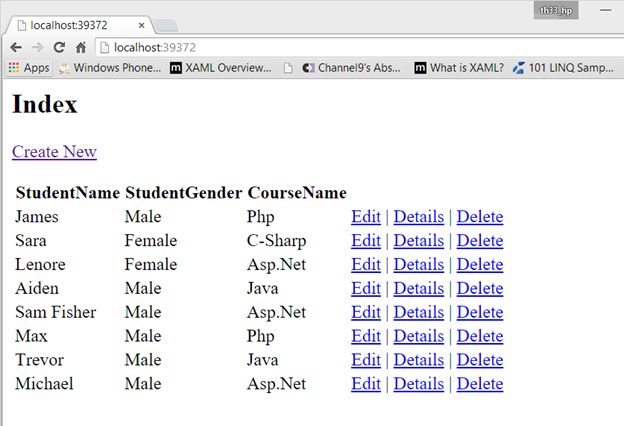Close the localhost:39372 tab
The width and height of the screenshot is (624, 426).
pyautogui.click(x=141, y=25)
